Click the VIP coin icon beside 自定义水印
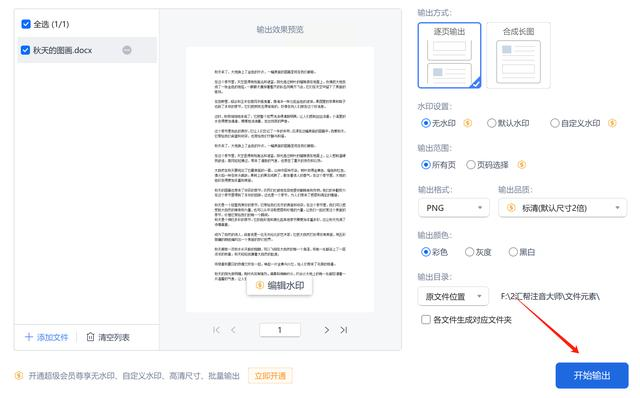Viewport: 640px width, 398px height. [x=612, y=123]
